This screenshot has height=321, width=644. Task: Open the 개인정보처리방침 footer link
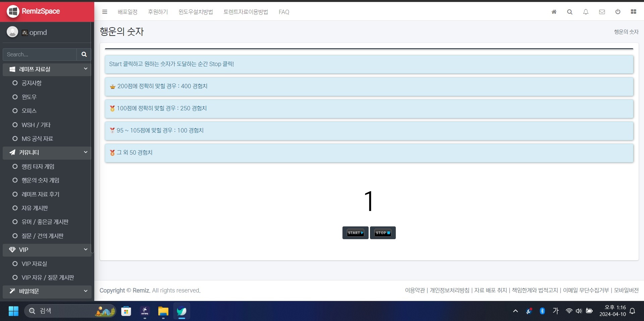(x=449, y=290)
